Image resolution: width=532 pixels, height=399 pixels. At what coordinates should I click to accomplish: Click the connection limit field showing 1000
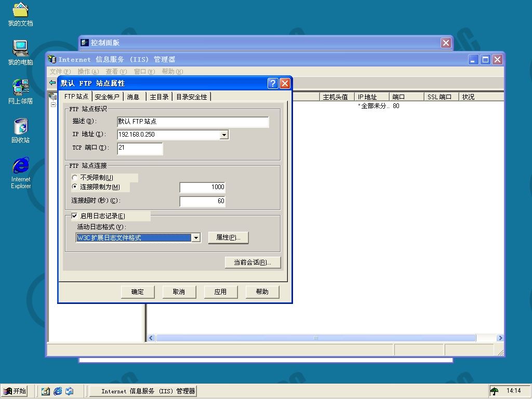(203, 187)
